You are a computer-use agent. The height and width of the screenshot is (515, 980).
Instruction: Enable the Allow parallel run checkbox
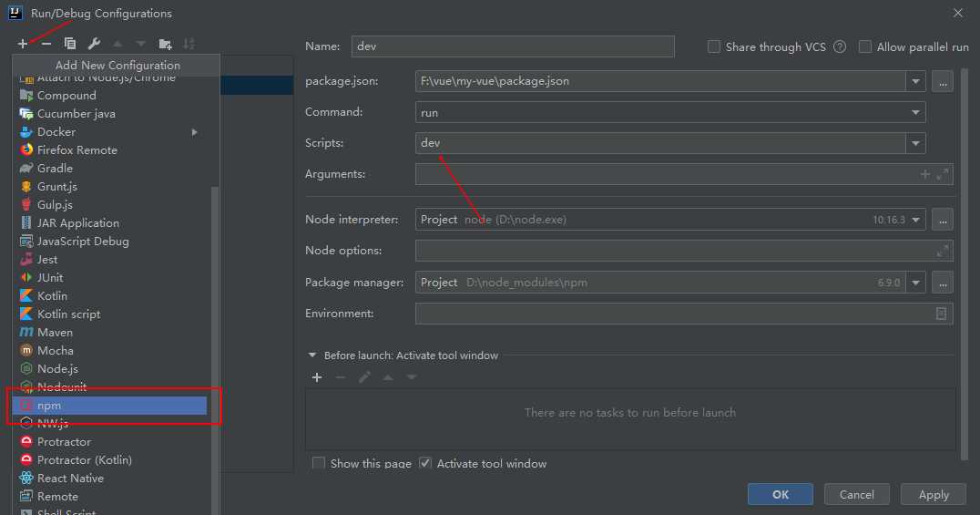coord(865,46)
